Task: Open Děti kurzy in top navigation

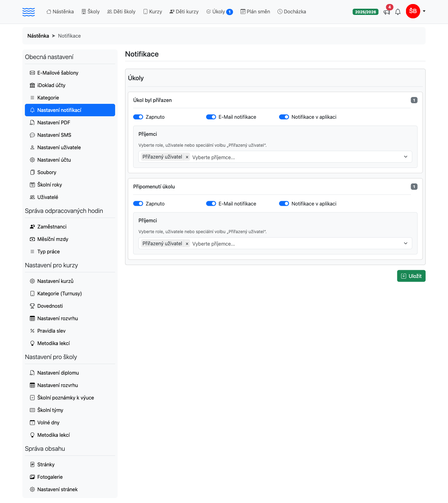Action: tap(184, 12)
